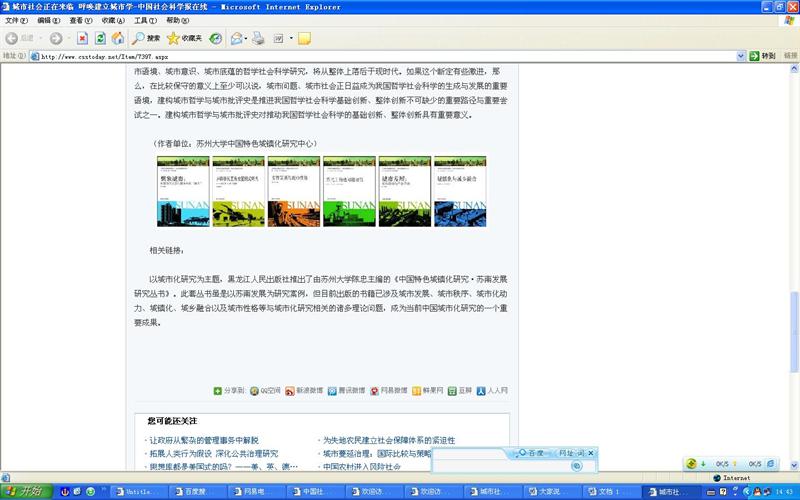Expand the Mail button dropdown arrow
This screenshot has height=500, width=800.
point(247,38)
